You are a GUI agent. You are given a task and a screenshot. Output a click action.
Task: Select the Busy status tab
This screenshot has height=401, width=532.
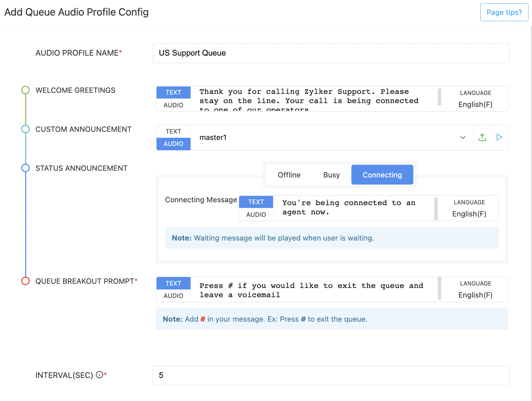click(332, 175)
